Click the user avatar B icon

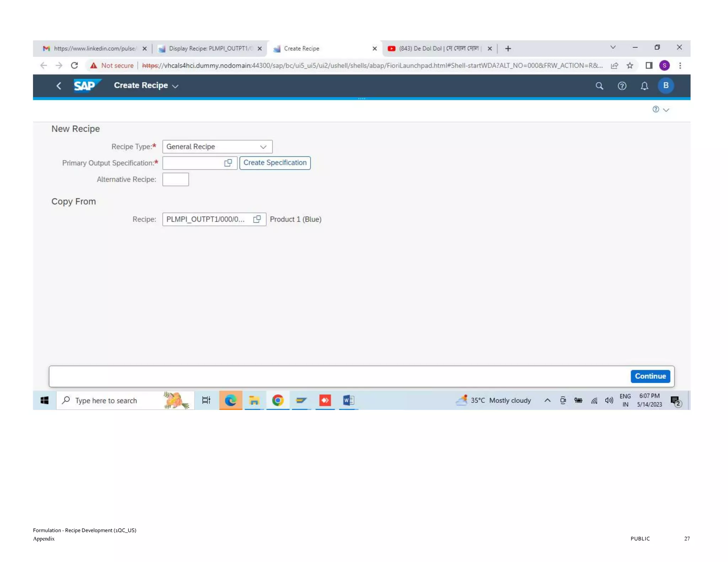pos(665,86)
